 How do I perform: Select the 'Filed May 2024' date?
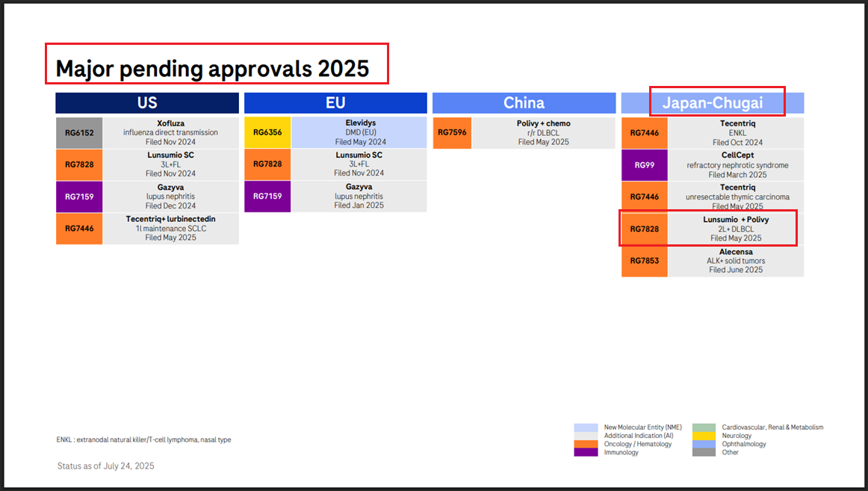coord(360,142)
